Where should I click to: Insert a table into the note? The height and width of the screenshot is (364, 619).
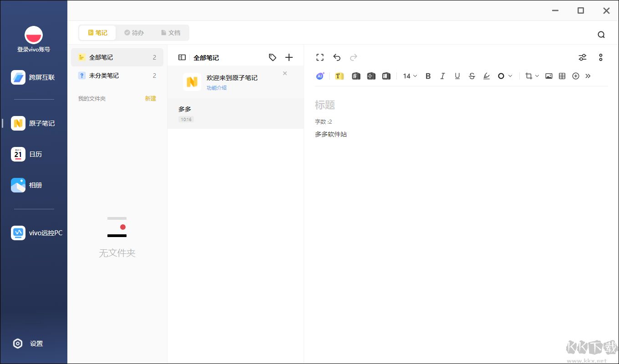click(562, 76)
